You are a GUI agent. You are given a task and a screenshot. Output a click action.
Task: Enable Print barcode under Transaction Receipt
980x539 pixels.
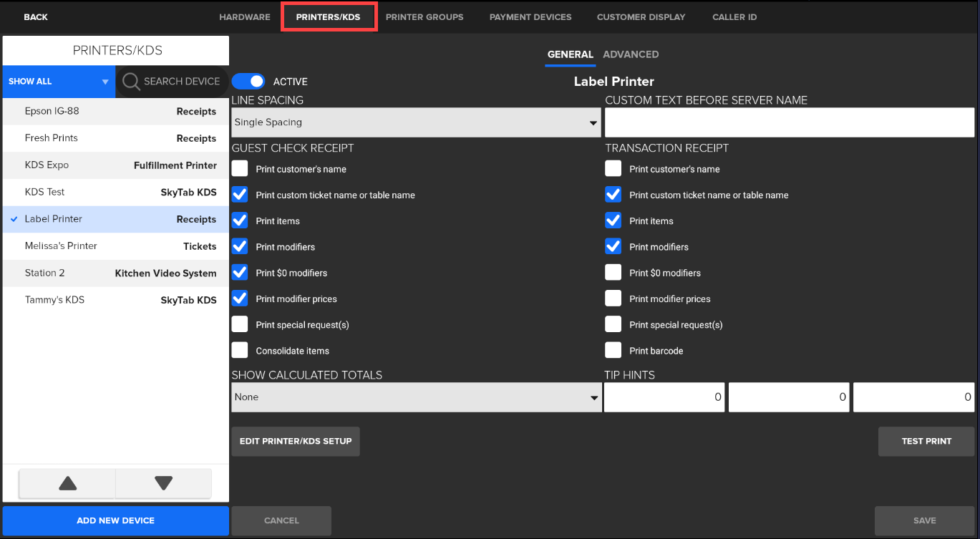tap(613, 350)
